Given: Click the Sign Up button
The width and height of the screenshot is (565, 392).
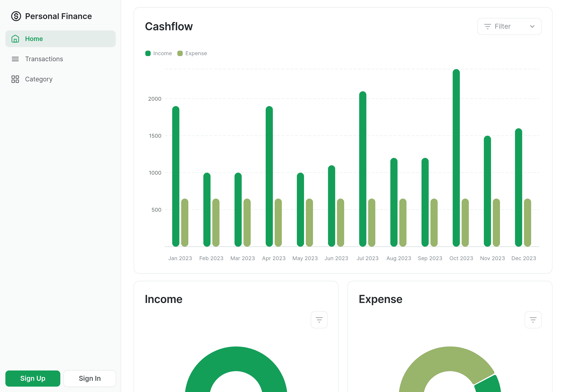Looking at the screenshot, I should (33, 378).
